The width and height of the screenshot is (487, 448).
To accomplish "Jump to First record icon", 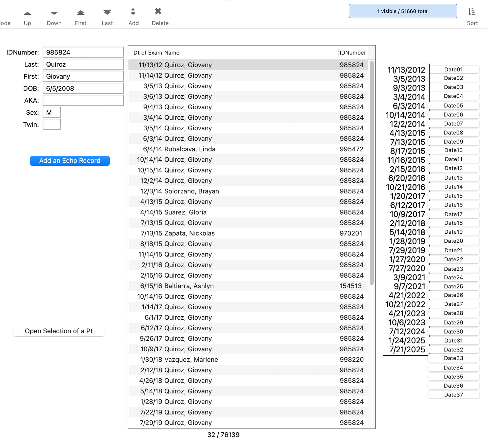I will pos(81,13).
